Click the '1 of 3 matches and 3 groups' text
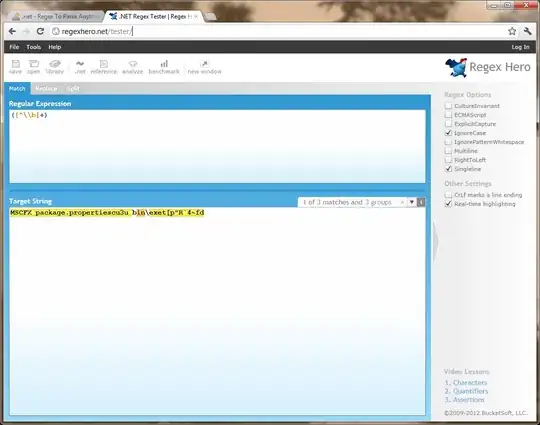This screenshot has height=425, width=540. (x=347, y=202)
